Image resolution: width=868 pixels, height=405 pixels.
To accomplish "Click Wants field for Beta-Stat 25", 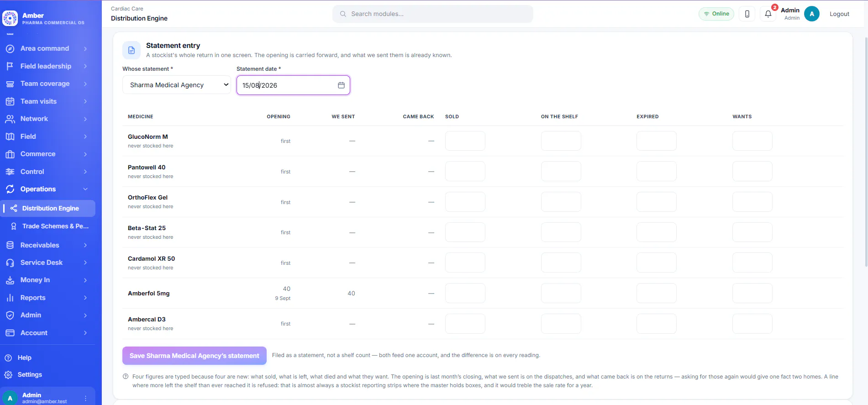I will click(x=752, y=232).
